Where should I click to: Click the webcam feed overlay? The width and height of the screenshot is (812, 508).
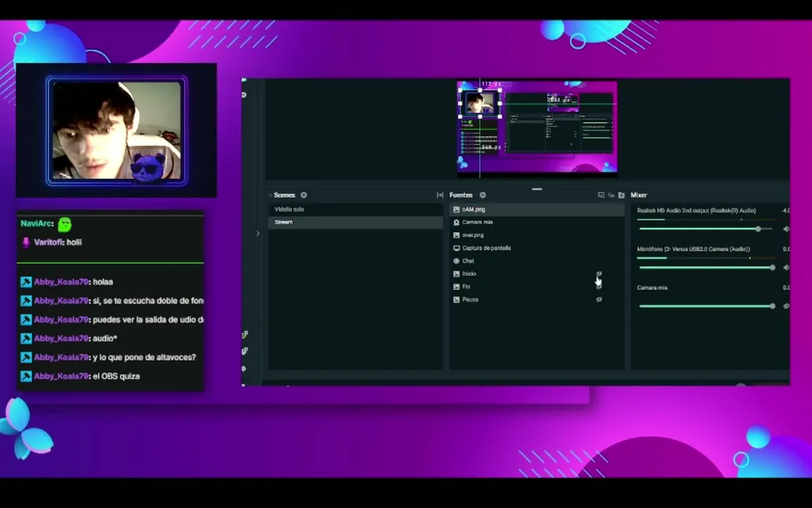pyautogui.click(x=116, y=130)
